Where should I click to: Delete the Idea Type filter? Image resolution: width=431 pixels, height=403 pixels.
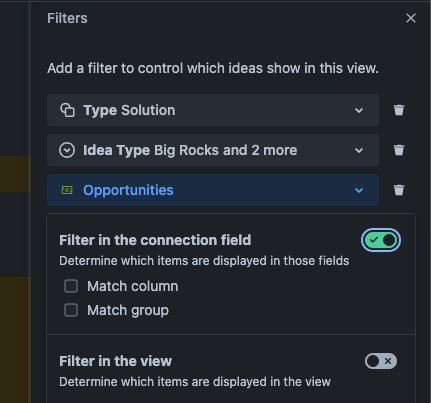click(399, 150)
